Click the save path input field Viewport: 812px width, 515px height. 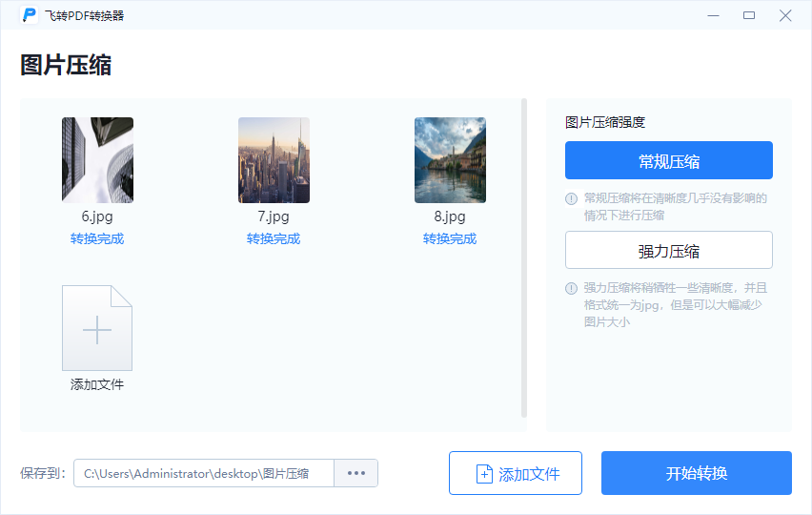[x=204, y=473]
